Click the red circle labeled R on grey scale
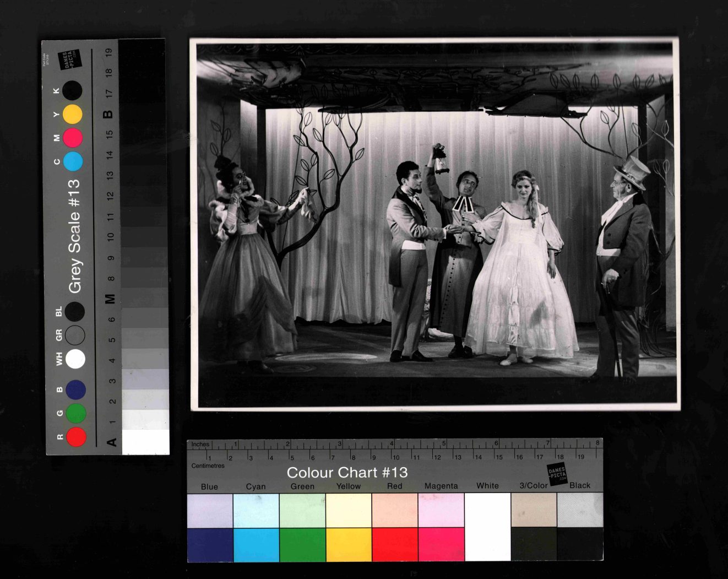Screen dimensions: 728x579 click(x=76, y=436)
